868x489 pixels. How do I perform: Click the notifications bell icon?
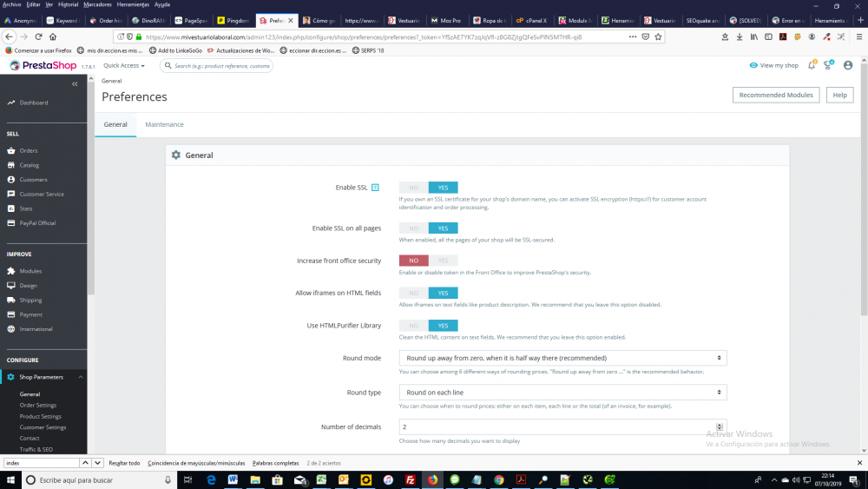point(812,65)
